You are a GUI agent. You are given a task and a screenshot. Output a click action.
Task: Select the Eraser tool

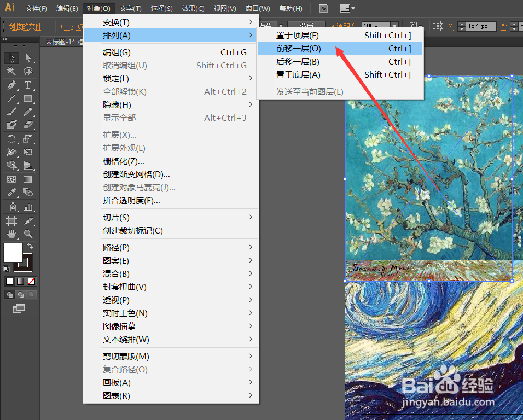point(28,125)
